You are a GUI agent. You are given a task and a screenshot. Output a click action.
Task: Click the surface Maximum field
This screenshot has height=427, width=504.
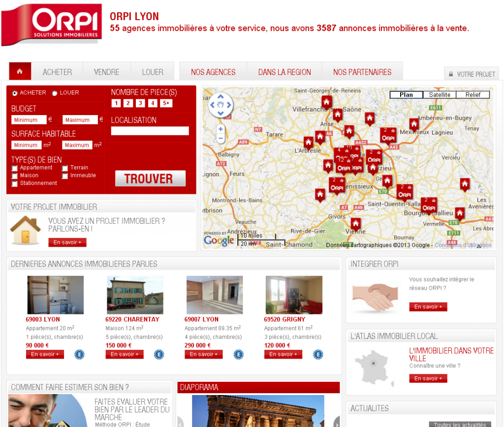pyautogui.click(x=77, y=145)
